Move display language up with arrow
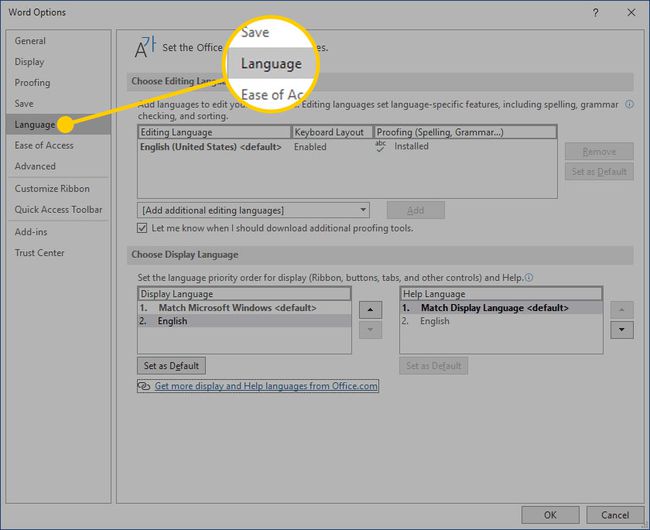Viewport: 650px width, 530px height. [370, 310]
